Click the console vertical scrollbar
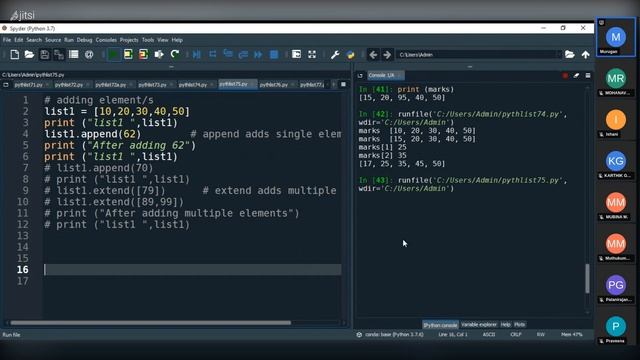Viewport: 640px width, 360px height. (587, 278)
